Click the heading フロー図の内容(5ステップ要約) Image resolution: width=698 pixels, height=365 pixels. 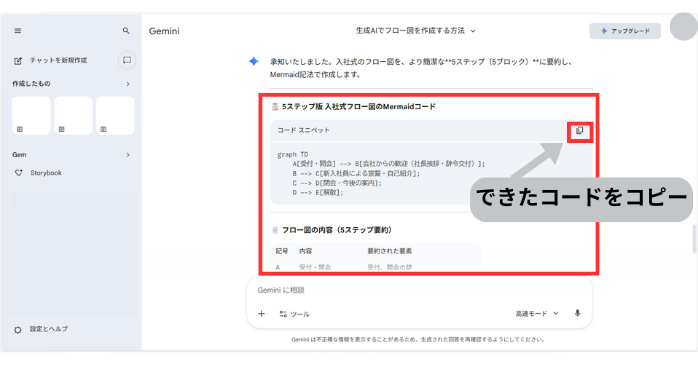click(337, 230)
